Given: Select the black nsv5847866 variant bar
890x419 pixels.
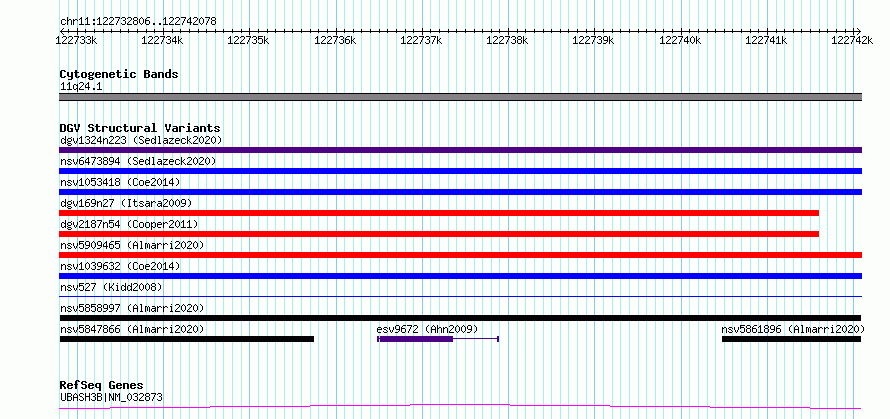Looking at the screenshot, I should click(x=187, y=339).
